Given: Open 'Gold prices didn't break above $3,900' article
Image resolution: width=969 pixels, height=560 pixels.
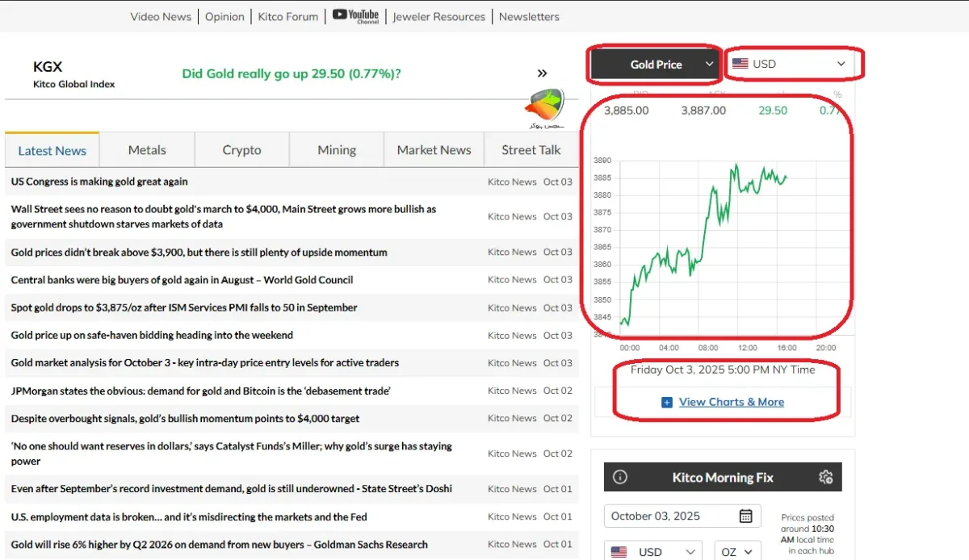Looking at the screenshot, I should click(x=199, y=252).
